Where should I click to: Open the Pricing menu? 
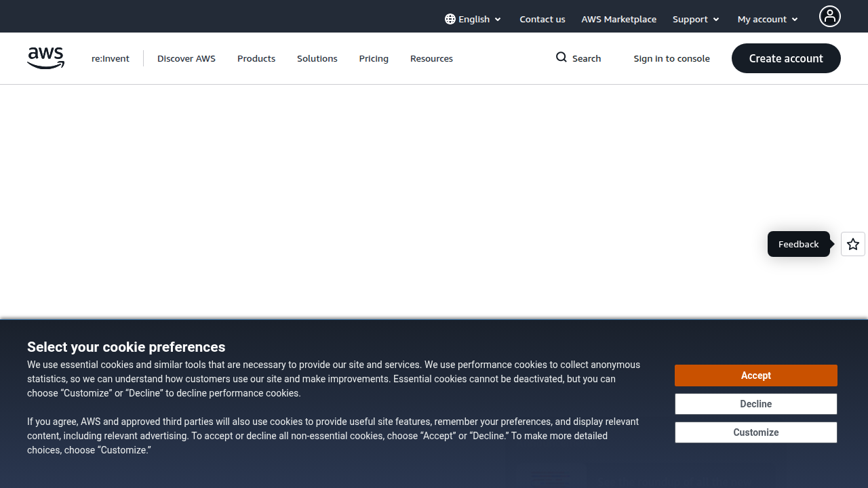pyautogui.click(x=374, y=58)
